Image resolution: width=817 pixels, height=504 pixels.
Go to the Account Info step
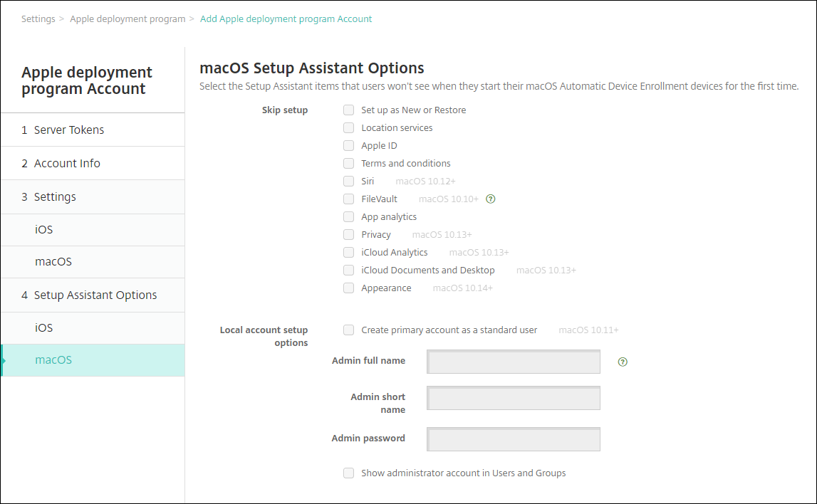coord(67,163)
